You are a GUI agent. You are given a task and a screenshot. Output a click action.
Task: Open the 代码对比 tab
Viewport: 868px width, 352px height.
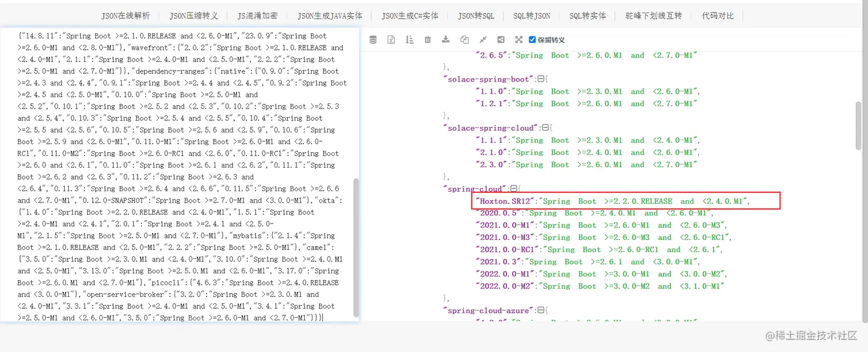click(x=718, y=16)
